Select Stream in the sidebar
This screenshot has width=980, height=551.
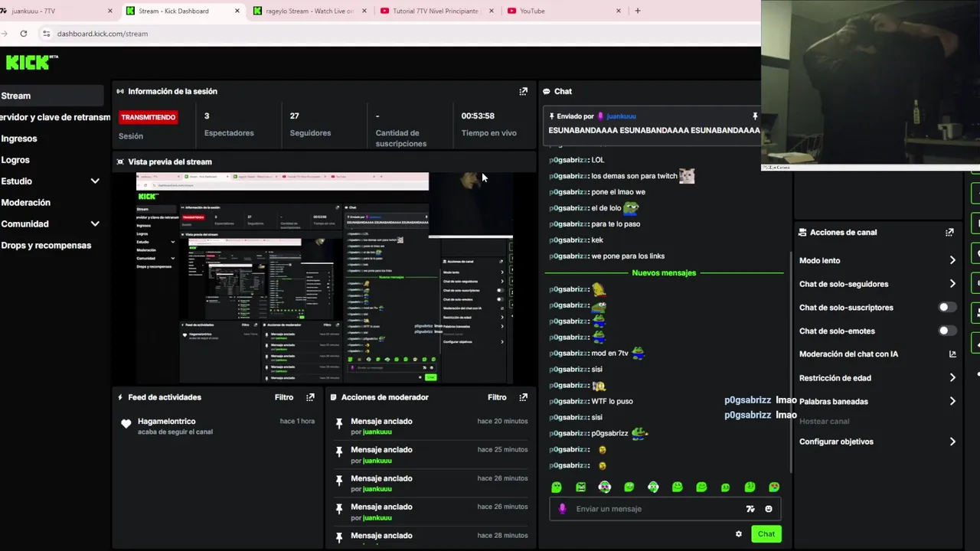[x=51, y=96]
